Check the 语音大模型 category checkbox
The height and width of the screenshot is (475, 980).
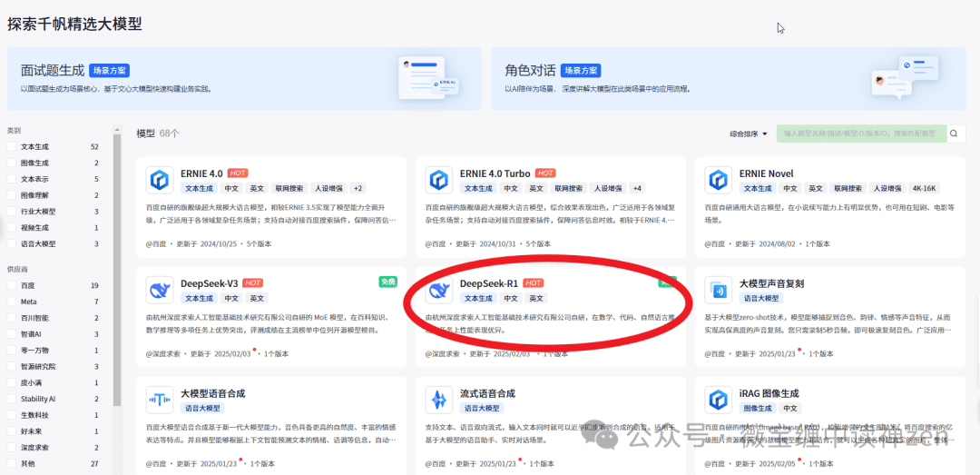point(11,244)
